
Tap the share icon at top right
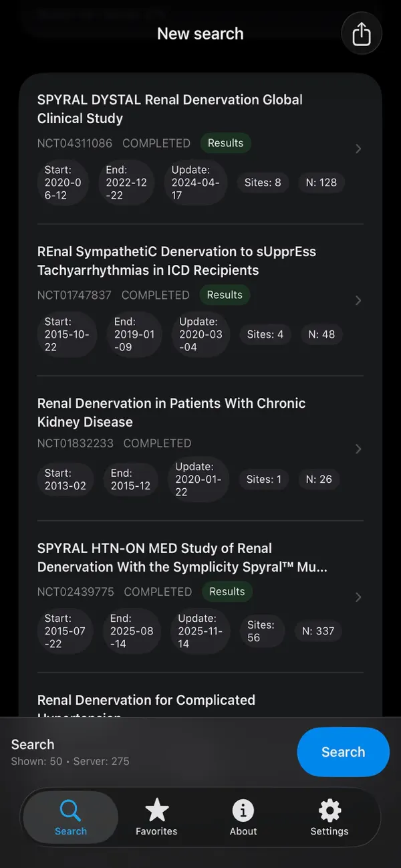tap(361, 33)
